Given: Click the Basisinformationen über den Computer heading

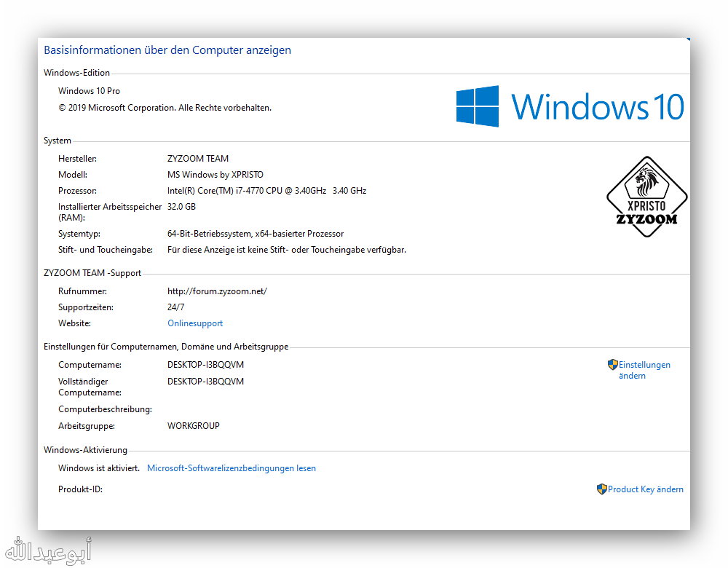Looking at the screenshot, I should coord(167,50).
